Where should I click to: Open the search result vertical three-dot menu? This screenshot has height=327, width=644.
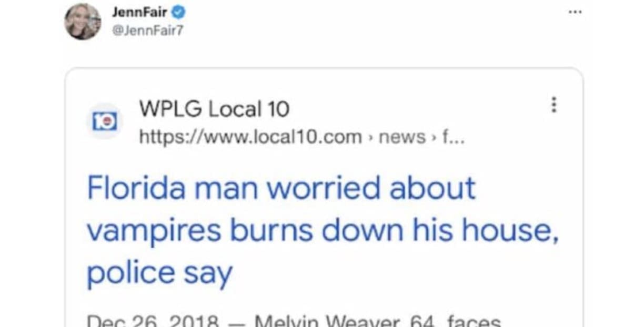click(x=554, y=105)
